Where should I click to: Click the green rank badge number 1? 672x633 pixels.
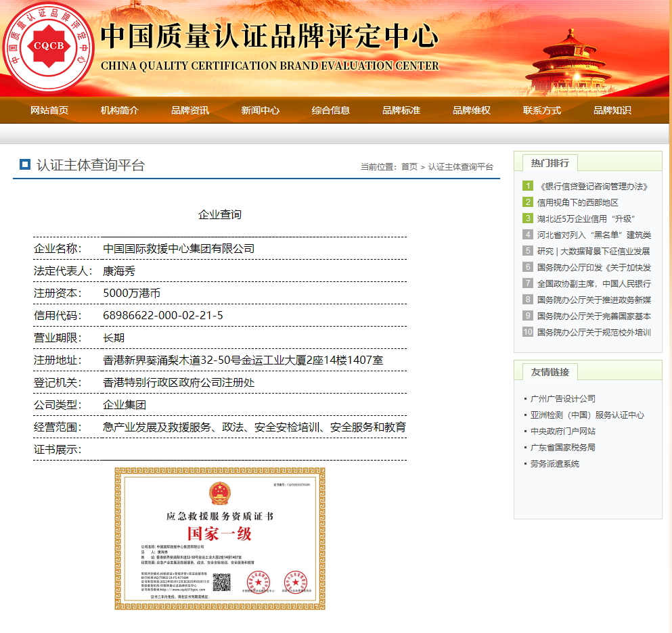[528, 185]
